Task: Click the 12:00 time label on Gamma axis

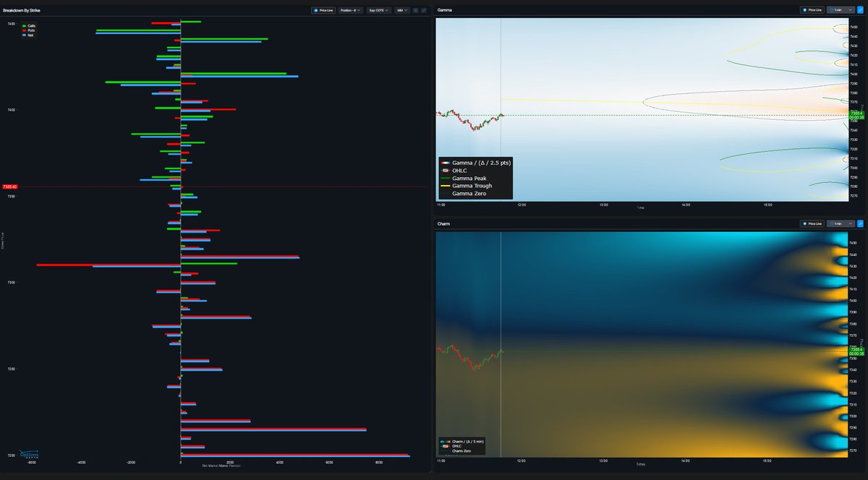Action: click(522, 205)
